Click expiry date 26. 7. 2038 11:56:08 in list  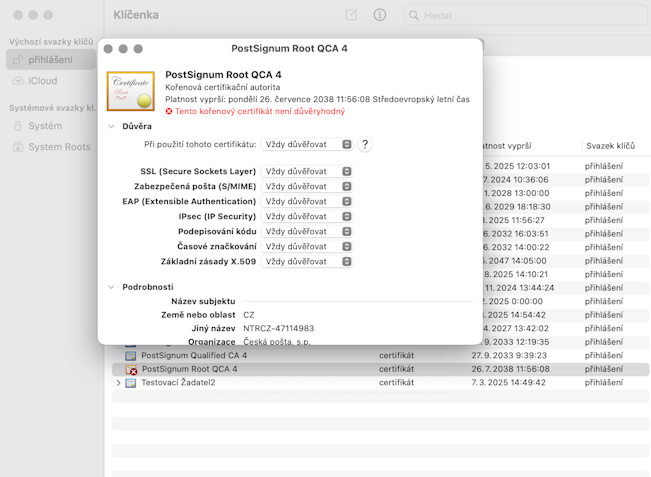(510, 369)
